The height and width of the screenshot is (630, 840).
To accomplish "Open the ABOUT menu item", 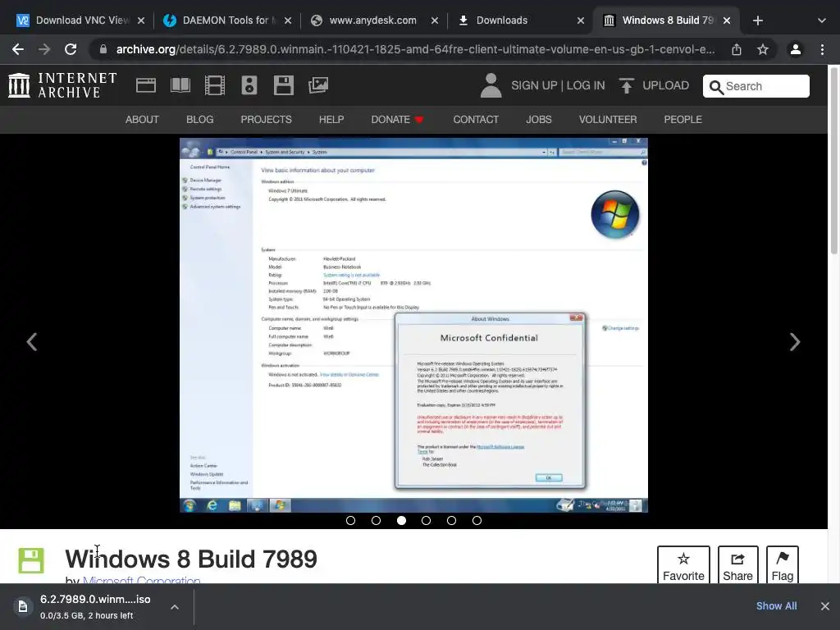I will 142,120.
